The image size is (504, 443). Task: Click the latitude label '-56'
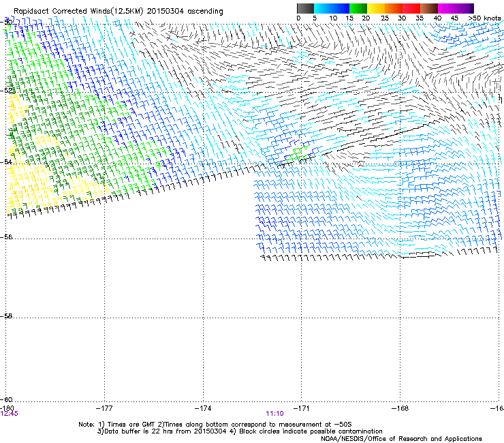(x=6, y=236)
